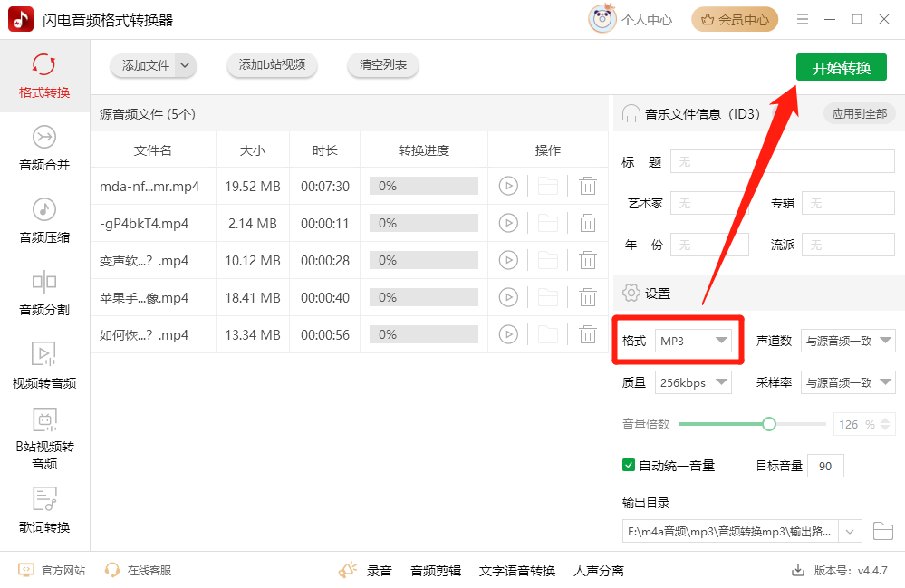
Task: Open the 录音 recording tool
Action: (380, 571)
